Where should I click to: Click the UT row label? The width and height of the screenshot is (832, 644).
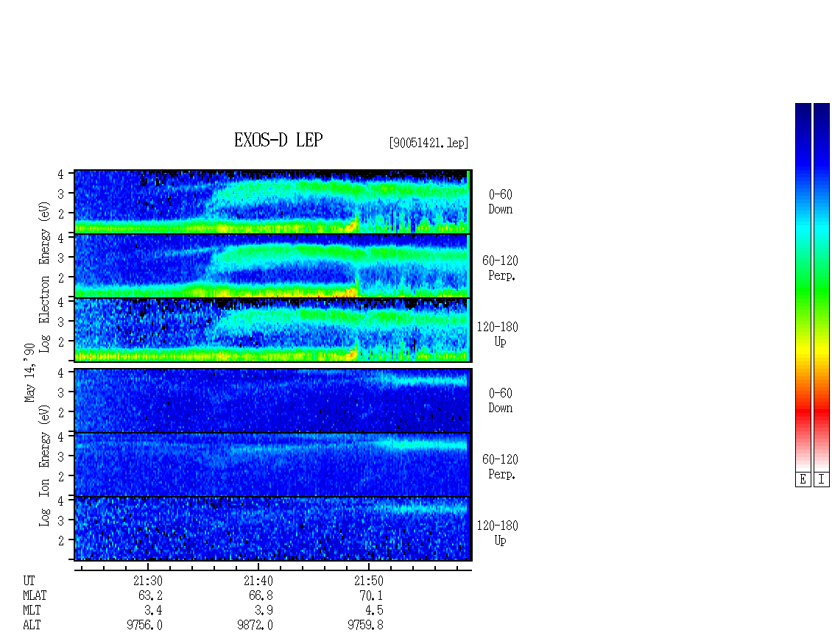(29, 581)
